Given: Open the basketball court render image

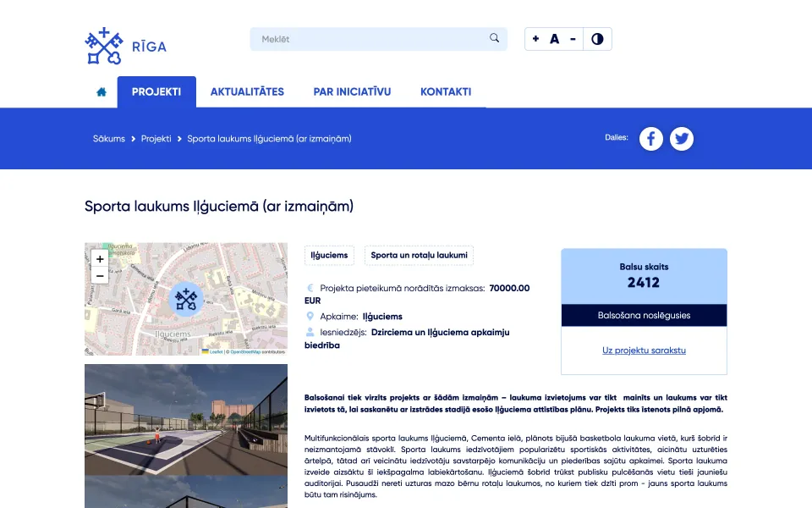Looking at the screenshot, I should [x=186, y=419].
